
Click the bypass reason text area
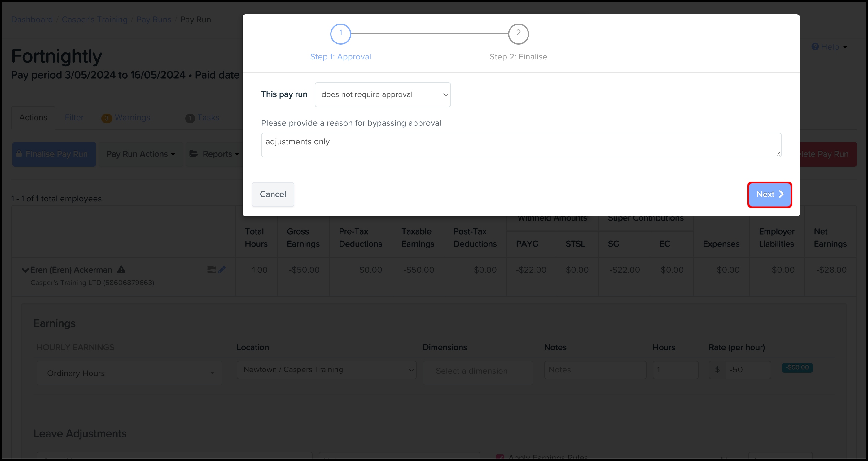521,145
